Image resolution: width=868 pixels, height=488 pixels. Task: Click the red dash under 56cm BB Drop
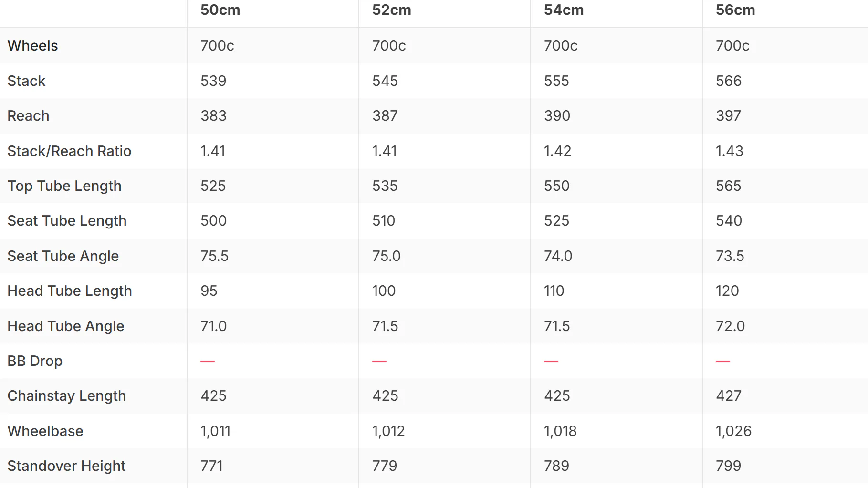723,362
